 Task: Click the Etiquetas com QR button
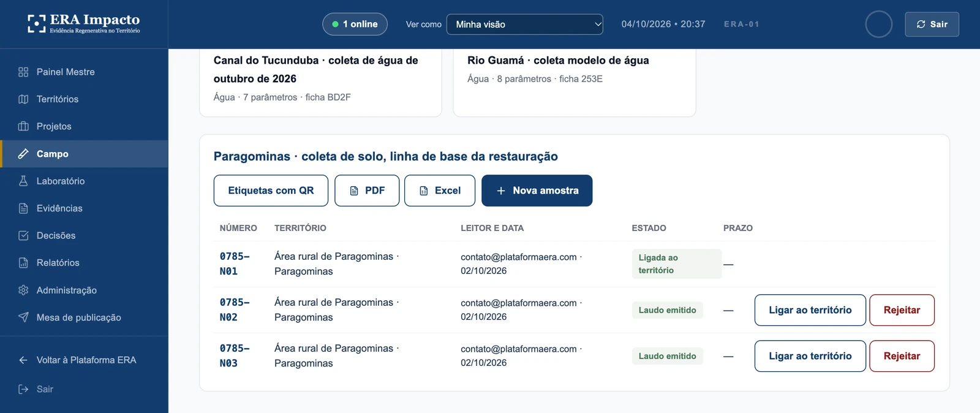click(x=271, y=191)
